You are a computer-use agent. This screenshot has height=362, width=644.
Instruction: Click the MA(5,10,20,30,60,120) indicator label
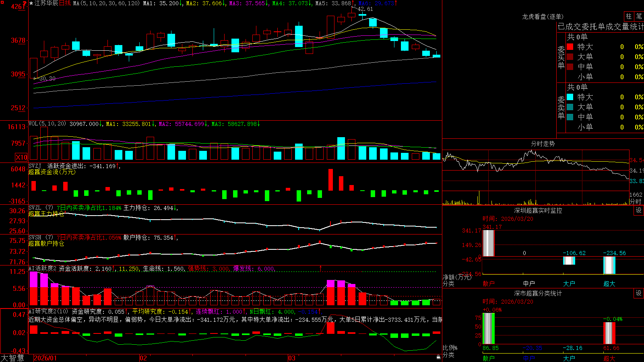[x=106, y=3]
